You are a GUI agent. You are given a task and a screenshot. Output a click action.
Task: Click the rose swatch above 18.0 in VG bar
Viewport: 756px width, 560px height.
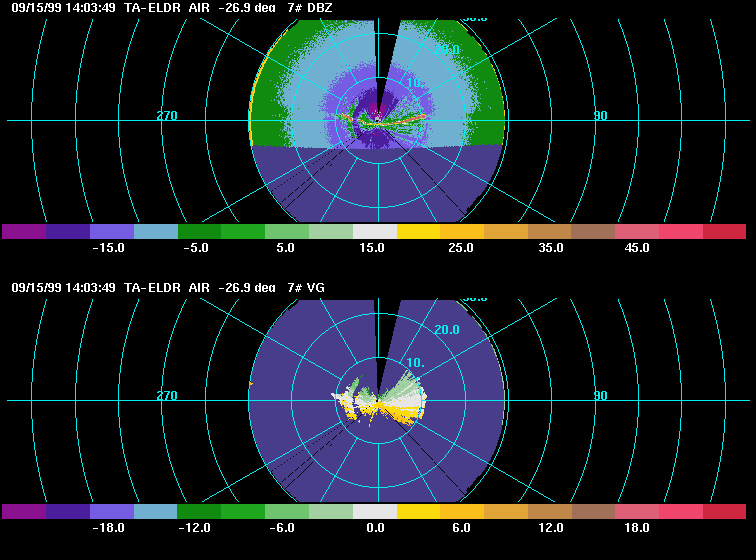click(637, 511)
